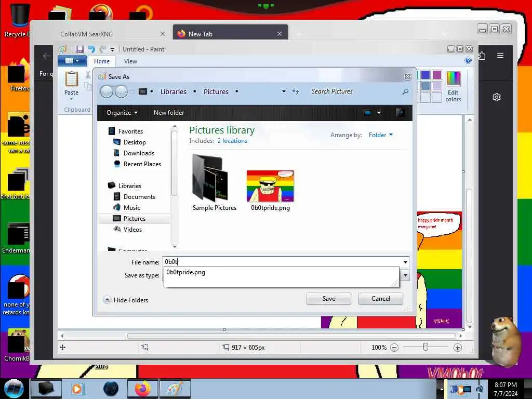Expand the File name dropdown arrow

[405, 262]
